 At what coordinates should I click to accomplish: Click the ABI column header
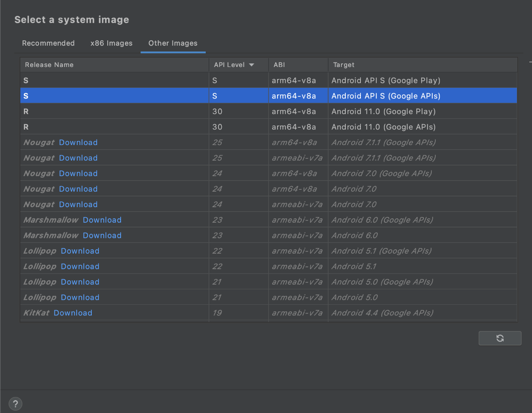[x=298, y=65]
